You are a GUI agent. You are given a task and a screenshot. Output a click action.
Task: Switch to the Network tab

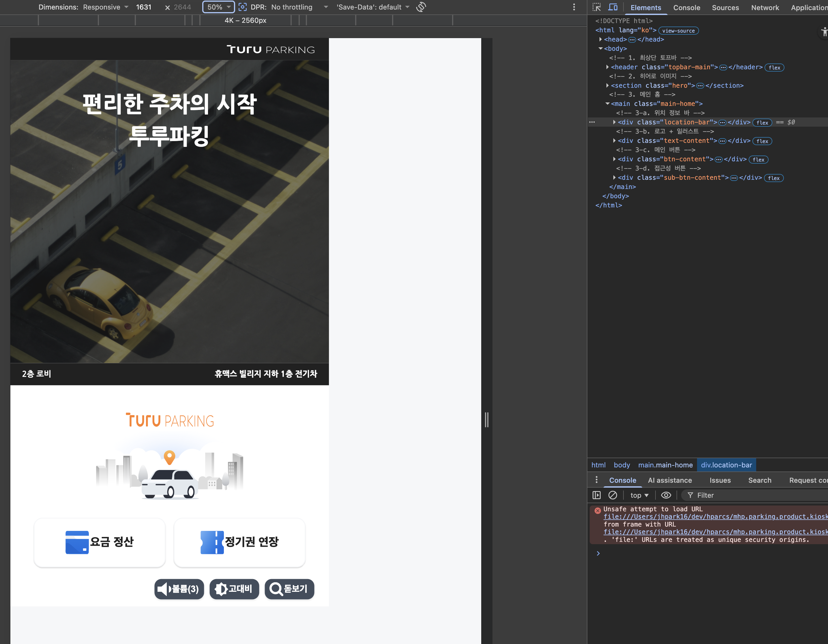[x=765, y=8]
